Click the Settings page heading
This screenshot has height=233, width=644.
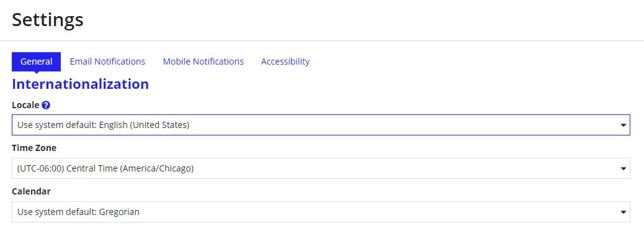(x=48, y=19)
